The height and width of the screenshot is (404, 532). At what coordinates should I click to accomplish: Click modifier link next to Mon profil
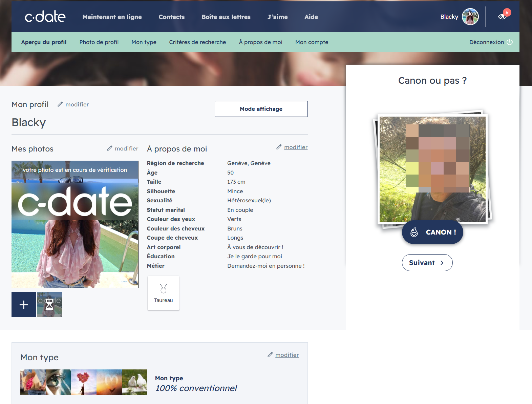point(77,104)
